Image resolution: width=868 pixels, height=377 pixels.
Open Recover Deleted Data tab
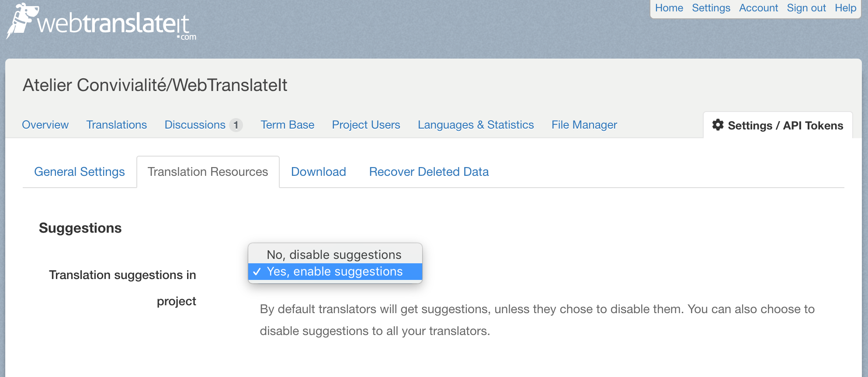429,172
